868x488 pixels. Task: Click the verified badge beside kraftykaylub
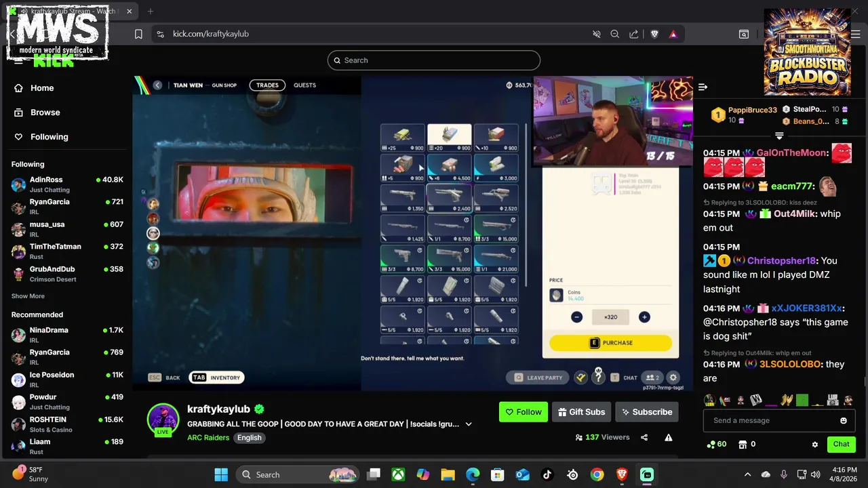pyautogui.click(x=259, y=409)
